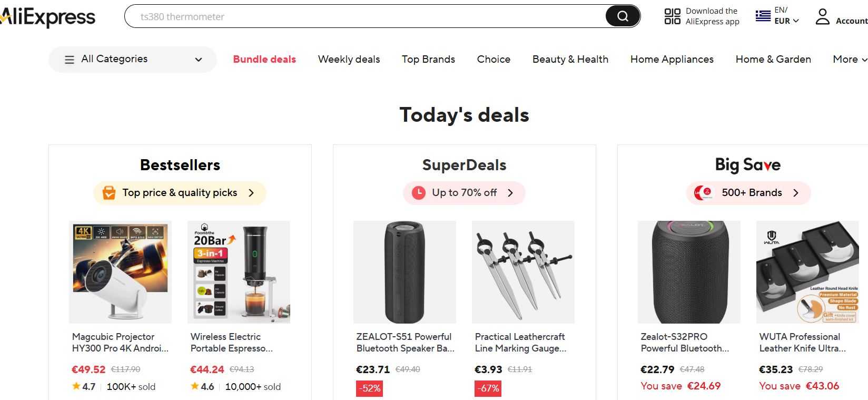This screenshot has height=400, width=868.
Task: Click the Bestsellers shopping bag icon
Action: click(x=109, y=193)
